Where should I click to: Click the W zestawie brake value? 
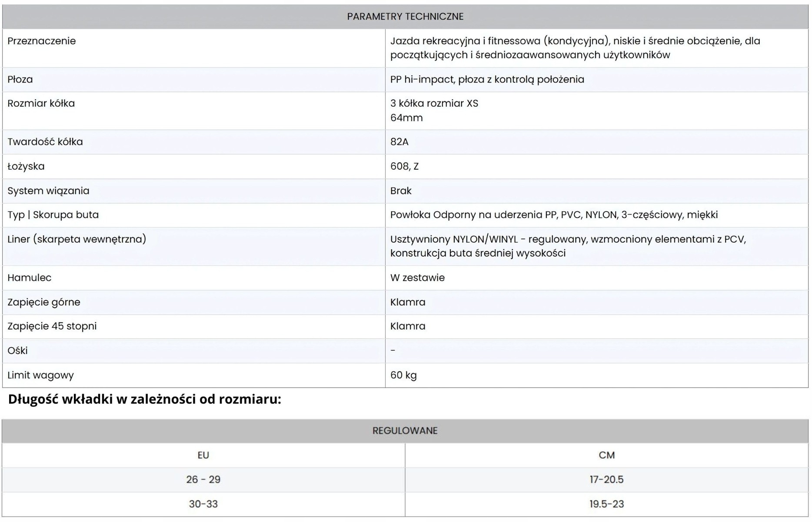[417, 278]
